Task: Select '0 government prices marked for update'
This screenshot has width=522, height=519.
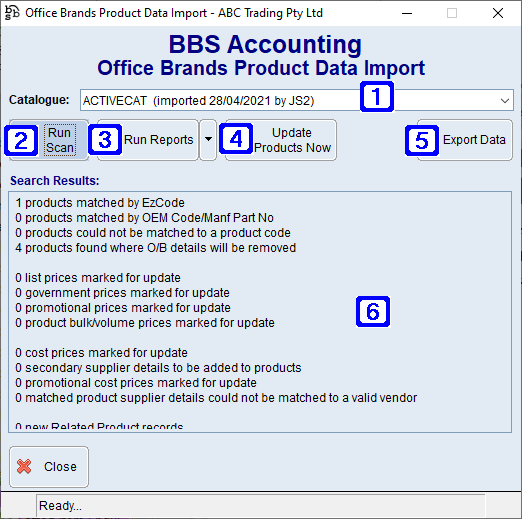Action: pyautogui.click(x=122, y=293)
